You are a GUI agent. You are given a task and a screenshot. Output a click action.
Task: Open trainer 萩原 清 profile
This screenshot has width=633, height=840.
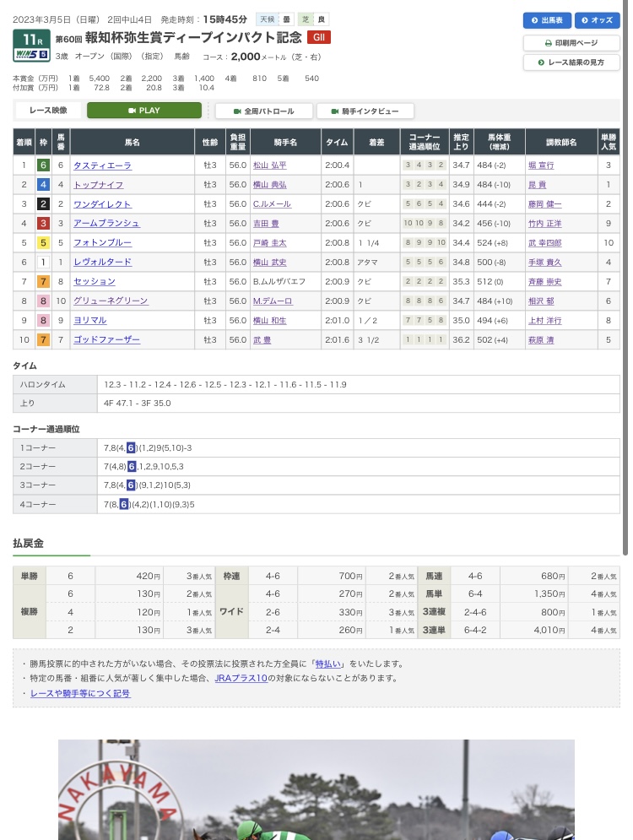[x=541, y=339]
